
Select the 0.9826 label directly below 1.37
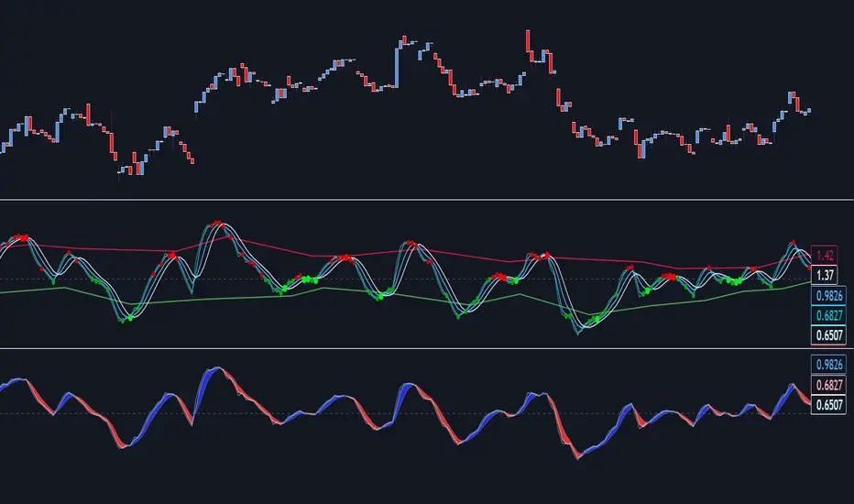pyautogui.click(x=828, y=296)
